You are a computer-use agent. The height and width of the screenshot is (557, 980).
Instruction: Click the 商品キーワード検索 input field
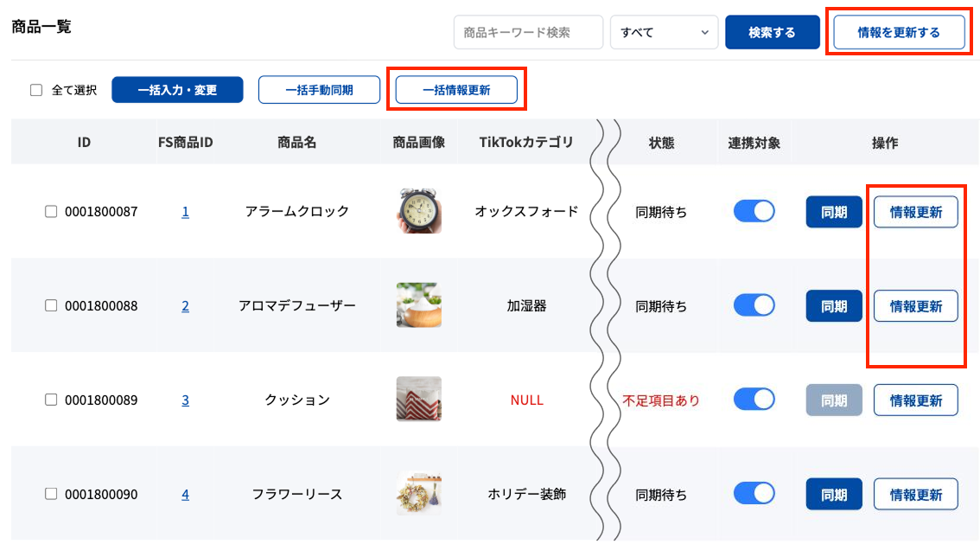click(x=528, y=32)
